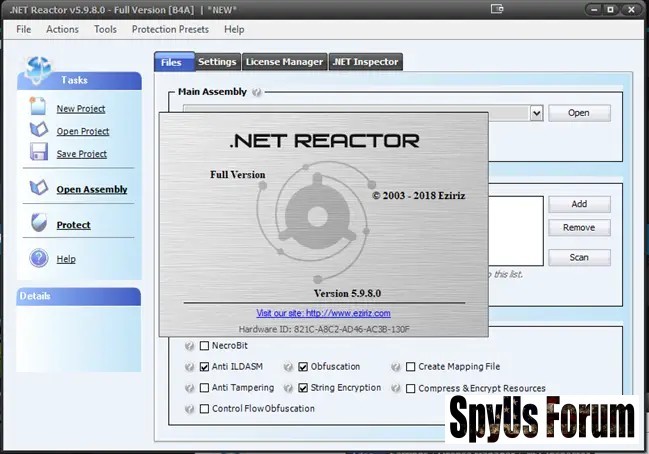
Task: Click the Help question mark icon
Action: click(38, 258)
